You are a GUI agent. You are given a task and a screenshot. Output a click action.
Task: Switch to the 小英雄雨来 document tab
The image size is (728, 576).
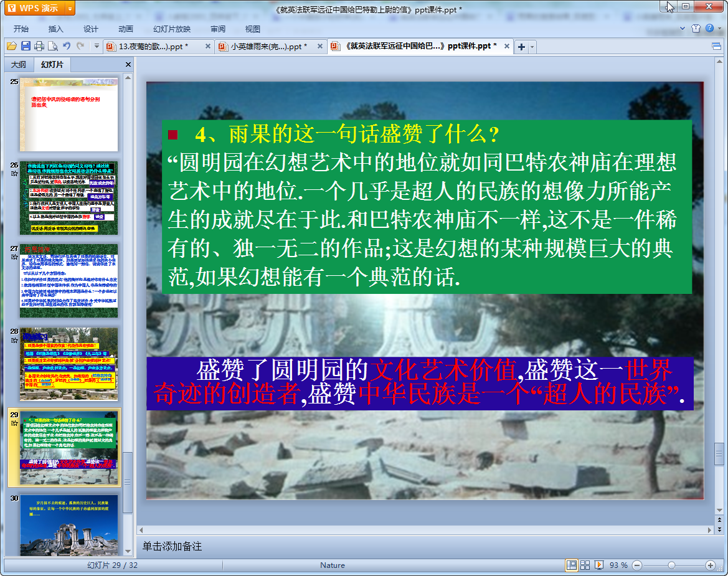click(267, 47)
